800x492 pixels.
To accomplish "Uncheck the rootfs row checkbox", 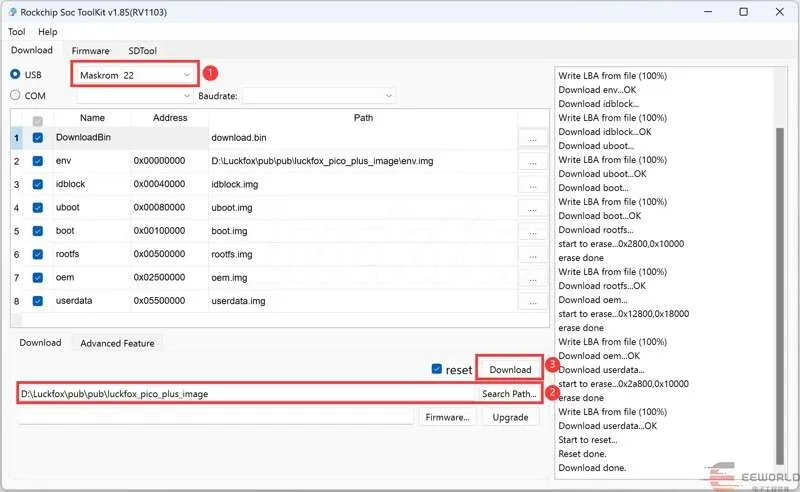I will pyautogui.click(x=38, y=254).
